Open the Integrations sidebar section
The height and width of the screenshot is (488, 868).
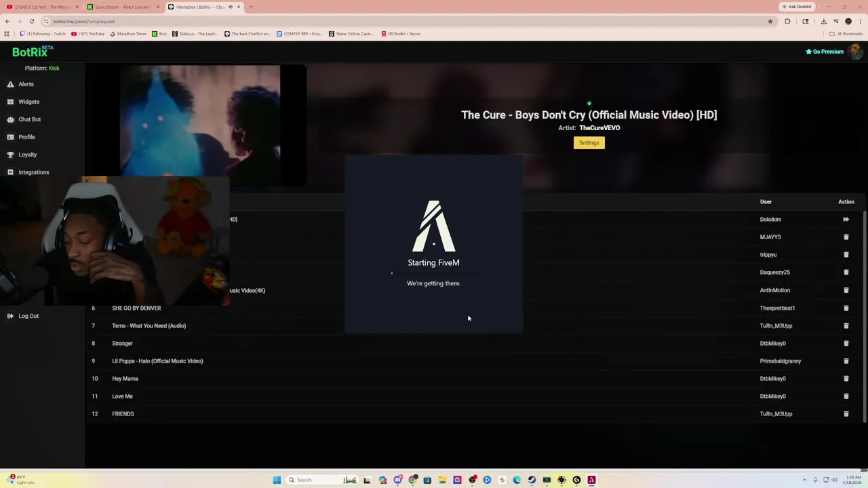(33, 172)
